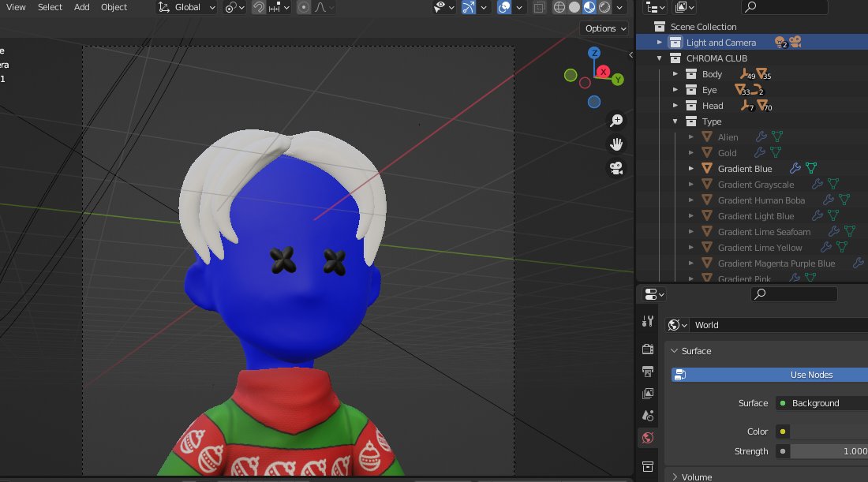The width and height of the screenshot is (868, 482).
Task: Click the Gradient Blue mesh data icon
Action: (x=811, y=168)
